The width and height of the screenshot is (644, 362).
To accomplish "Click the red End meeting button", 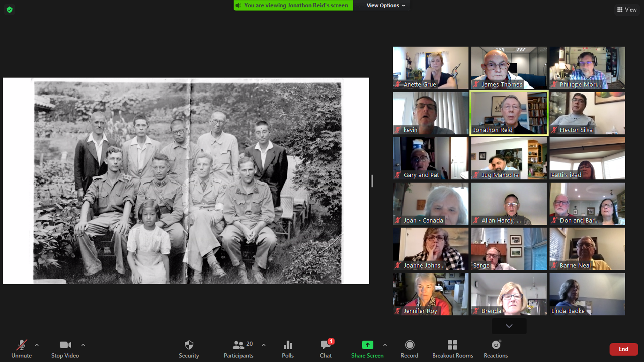I will (623, 349).
